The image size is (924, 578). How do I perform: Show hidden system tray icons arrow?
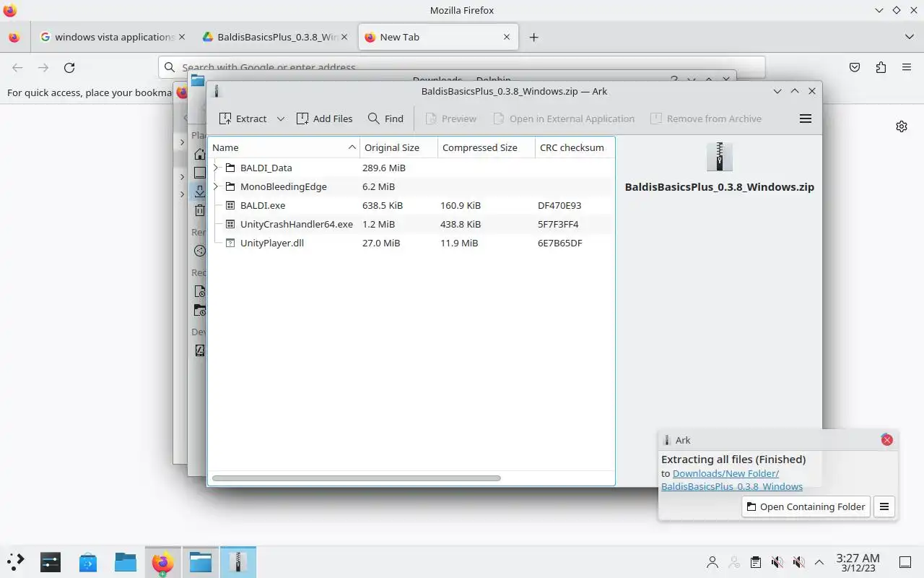tap(819, 561)
